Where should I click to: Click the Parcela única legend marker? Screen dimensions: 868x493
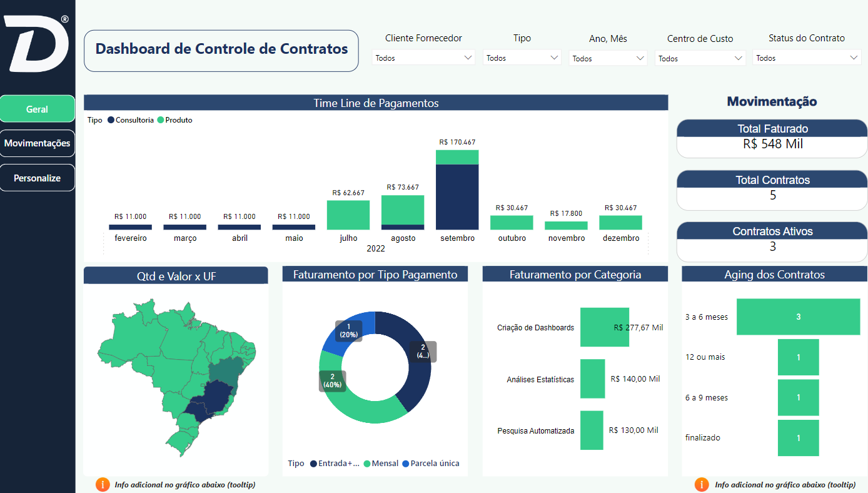point(405,464)
